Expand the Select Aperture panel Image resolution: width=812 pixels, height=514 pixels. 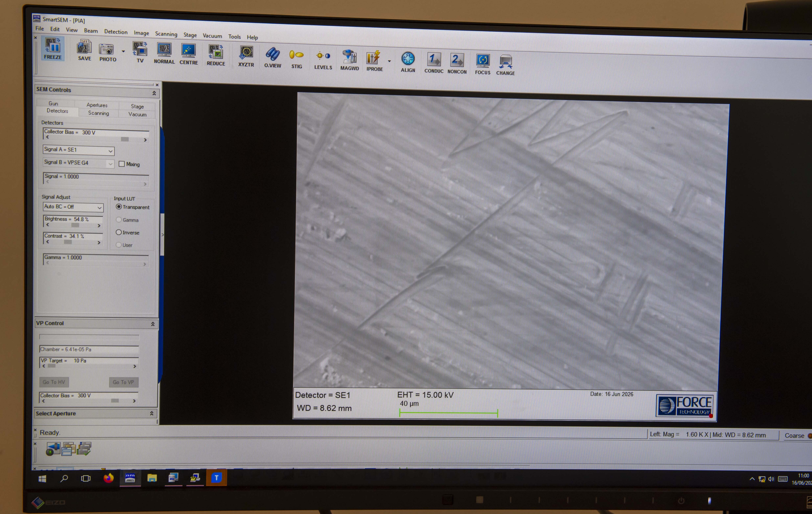point(152,413)
